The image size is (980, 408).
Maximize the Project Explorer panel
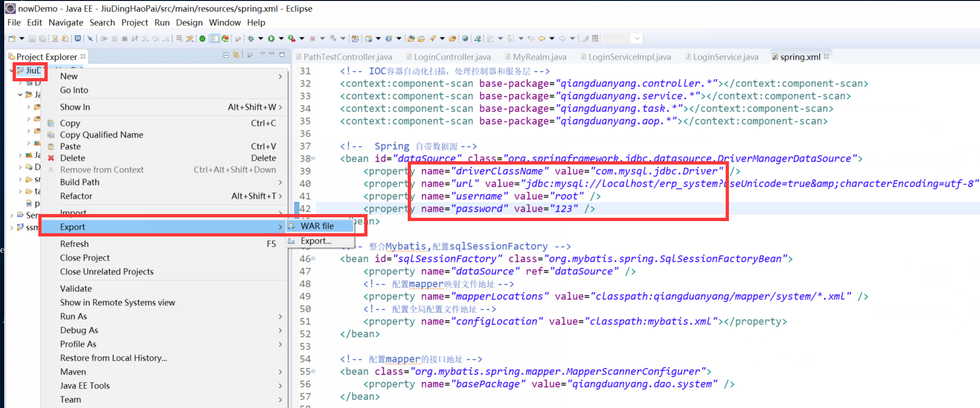[282, 55]
